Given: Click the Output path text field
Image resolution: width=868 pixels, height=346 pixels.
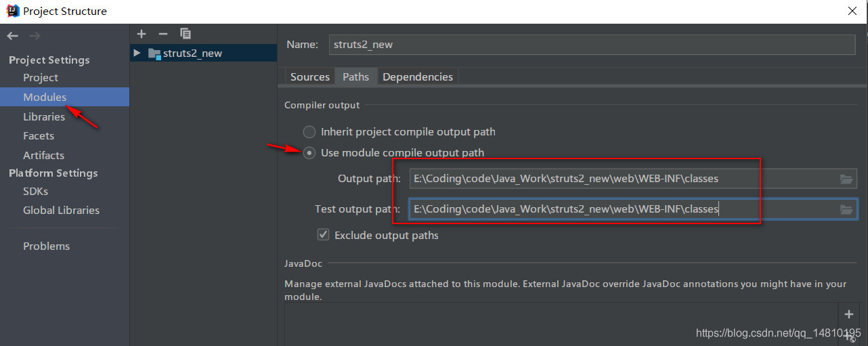Looking at the screenshot, I should pyautogui.click(x=623, y=179).
